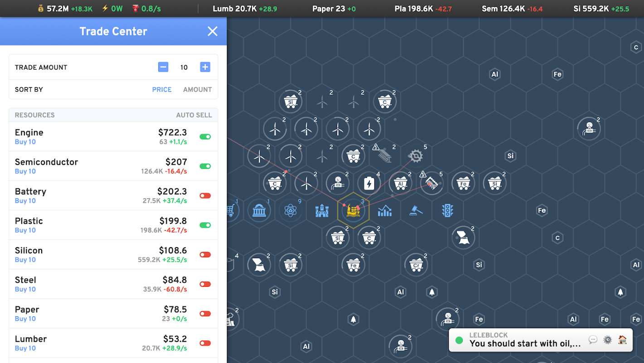The image size is (644, 363).
Task: Select the gavel Policy Center building
Action: (x=416, y=211)
